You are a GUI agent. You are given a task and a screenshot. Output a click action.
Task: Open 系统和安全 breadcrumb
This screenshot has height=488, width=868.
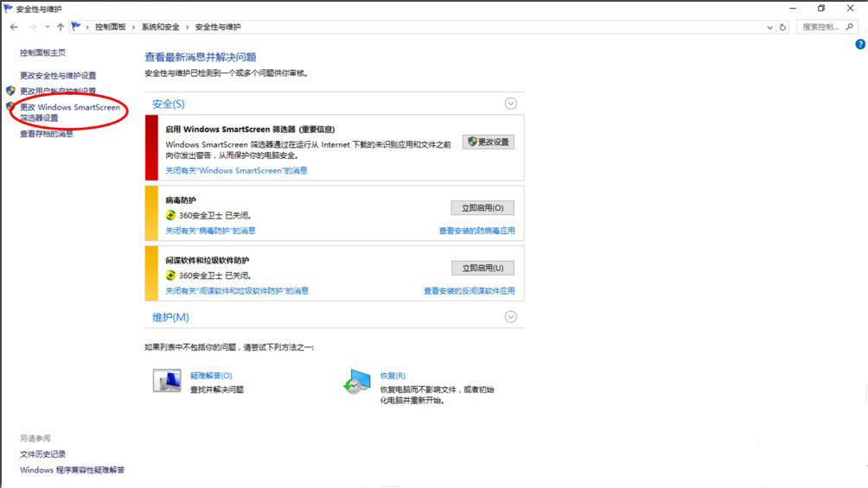tap(161, 27)
